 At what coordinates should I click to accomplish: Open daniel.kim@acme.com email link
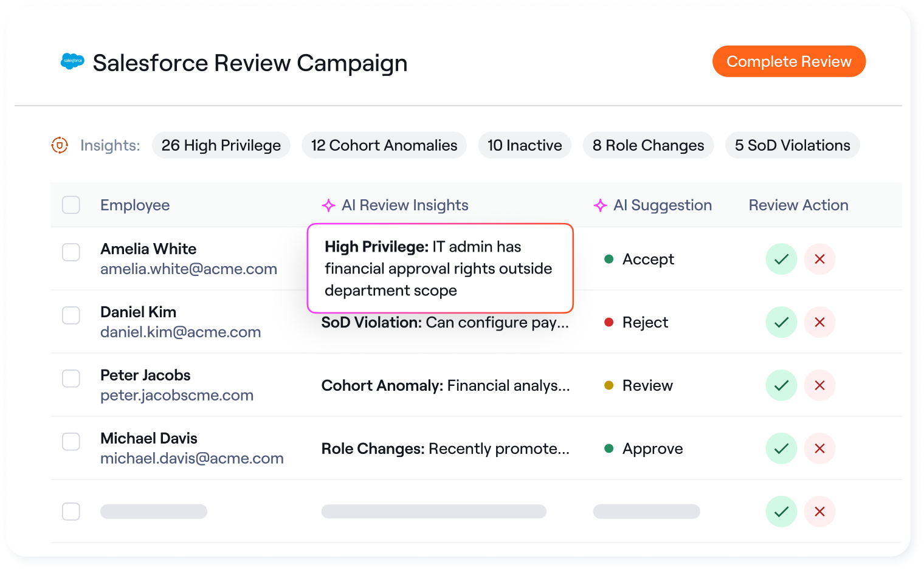(x=181, y=332)
